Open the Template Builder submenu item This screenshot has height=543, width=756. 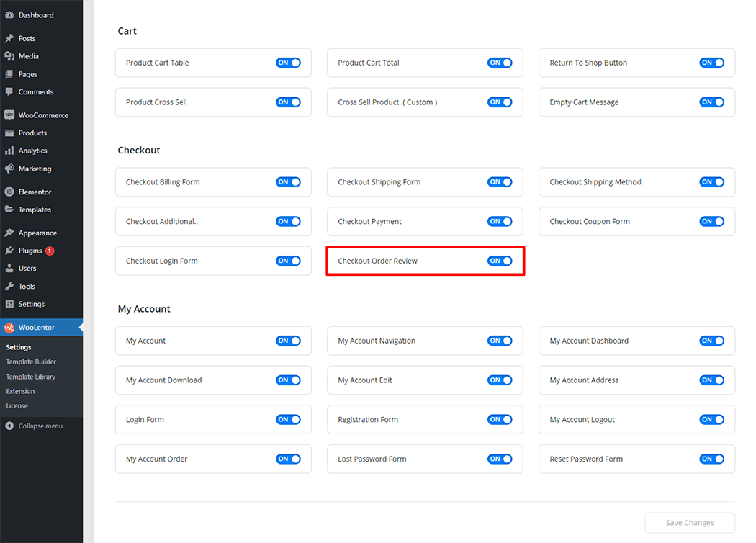31,362
